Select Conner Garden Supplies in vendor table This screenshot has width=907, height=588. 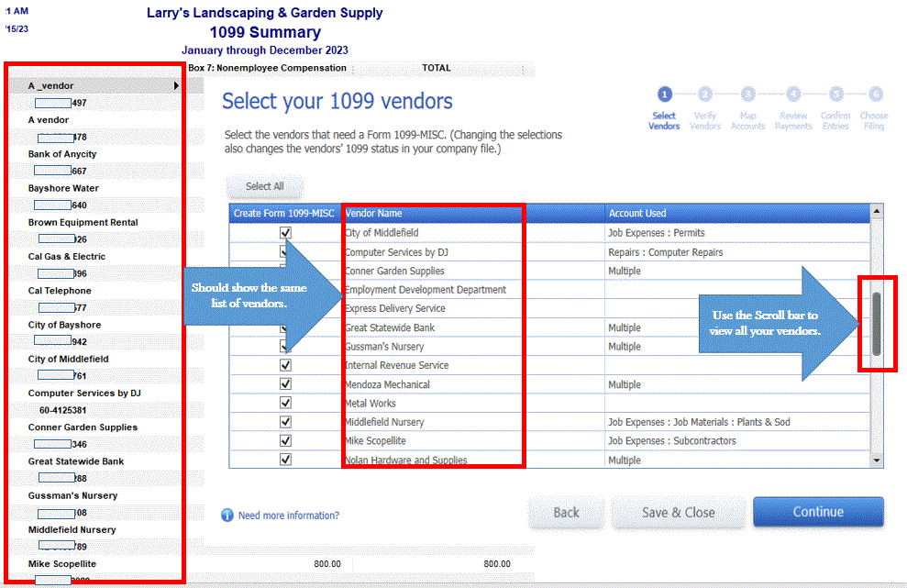point(394,271)
